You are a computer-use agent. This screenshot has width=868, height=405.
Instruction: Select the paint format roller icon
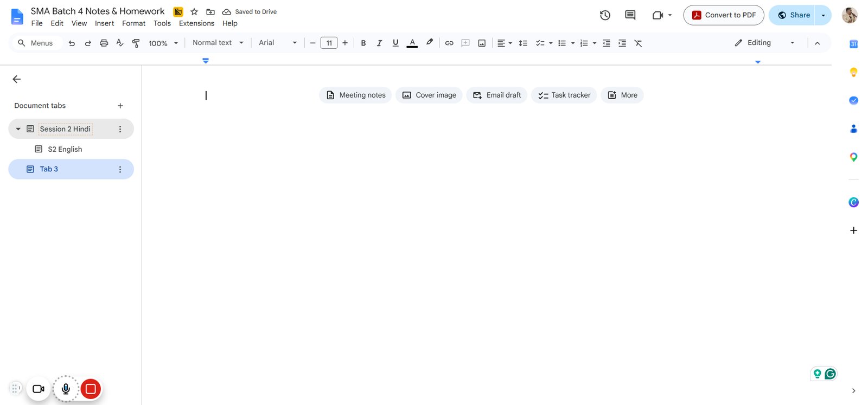point(136,43)
